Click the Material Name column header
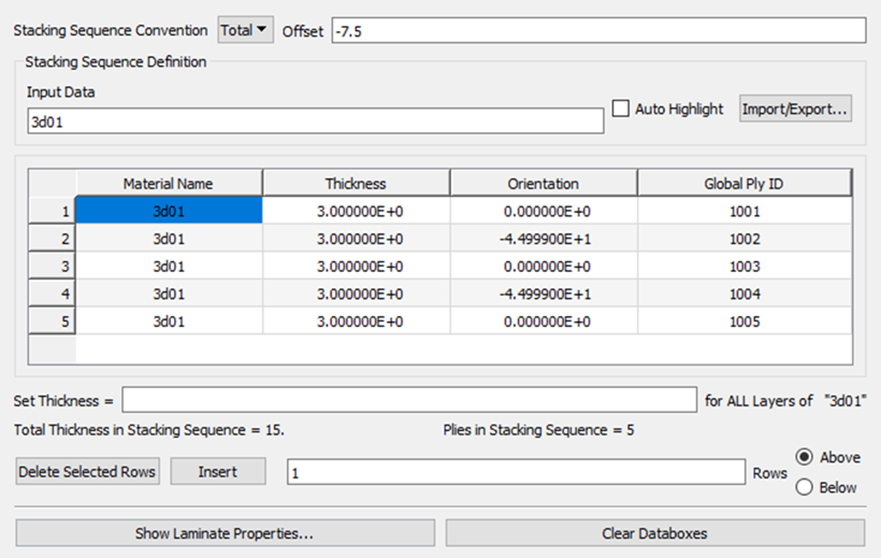Viewport: 881px width, 558px height. tap(168, 184)
